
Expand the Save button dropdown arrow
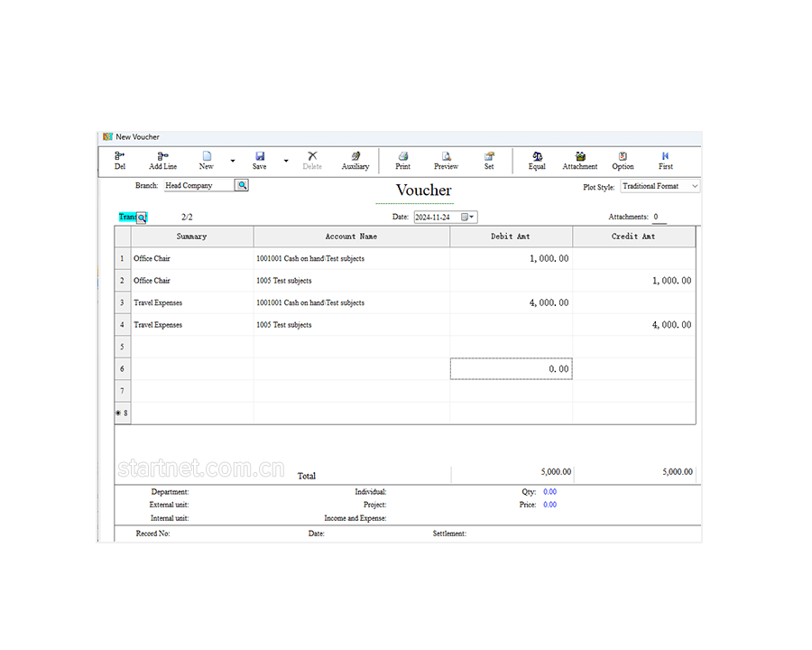(286, 162)
